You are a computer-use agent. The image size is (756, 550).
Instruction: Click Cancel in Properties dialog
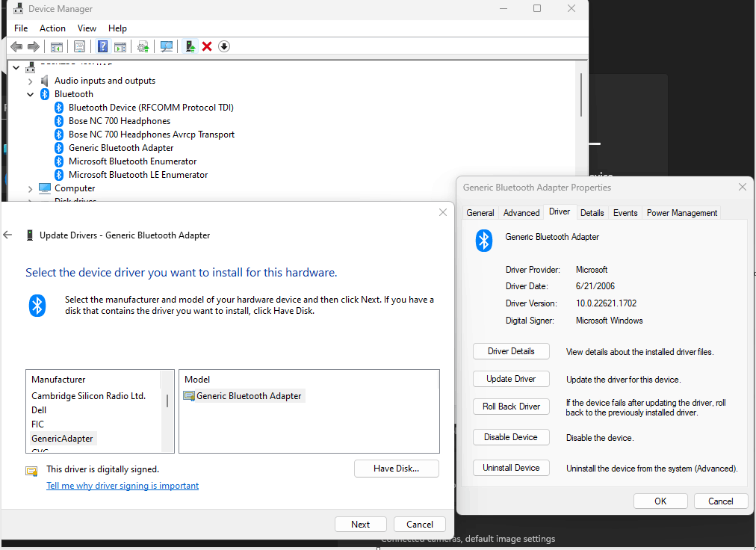pyautogui.click(x=720, y=501)
